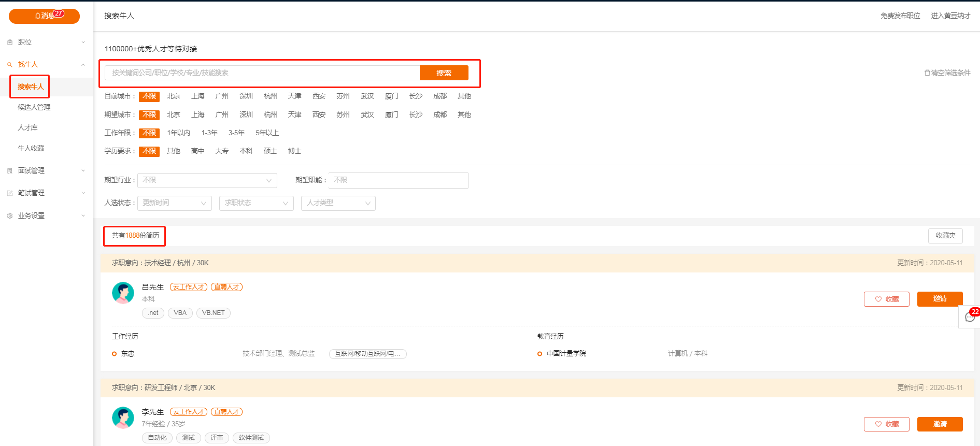Open the 期望行业 dropdown

[207, 180]
